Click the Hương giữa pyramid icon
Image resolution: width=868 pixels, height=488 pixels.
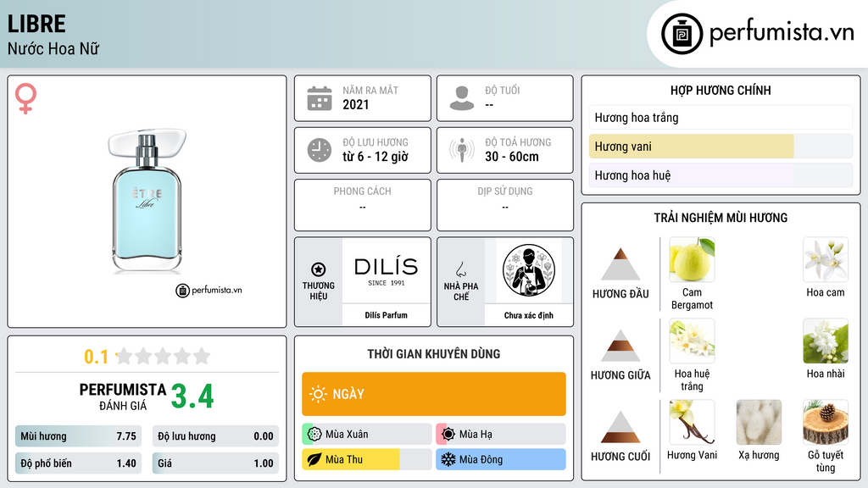(x=620, y=346)
